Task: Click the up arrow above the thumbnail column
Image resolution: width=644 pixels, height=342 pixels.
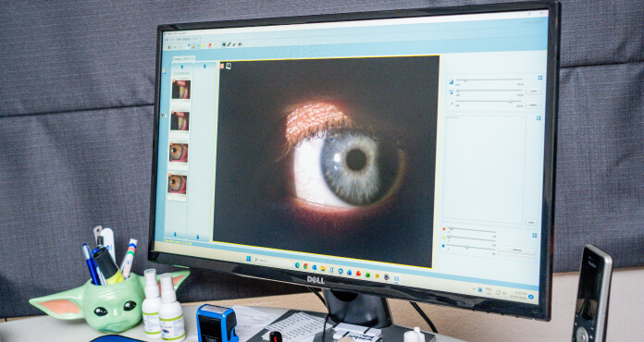Action: coord(182,67)
